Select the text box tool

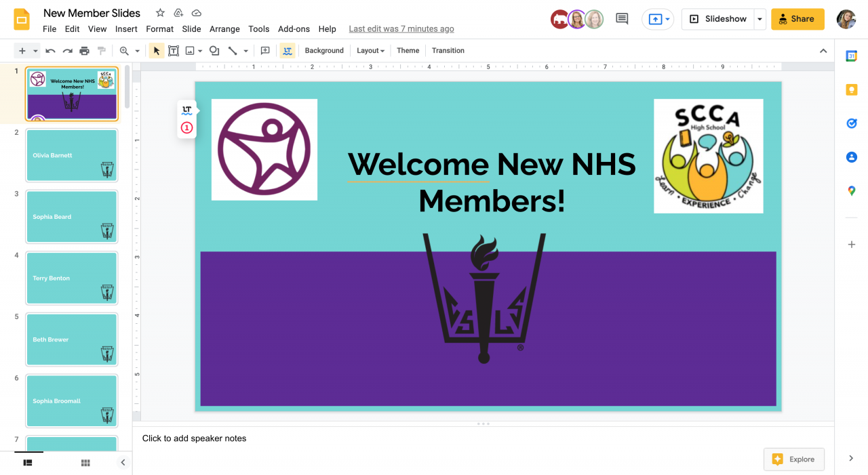[174, 51]
